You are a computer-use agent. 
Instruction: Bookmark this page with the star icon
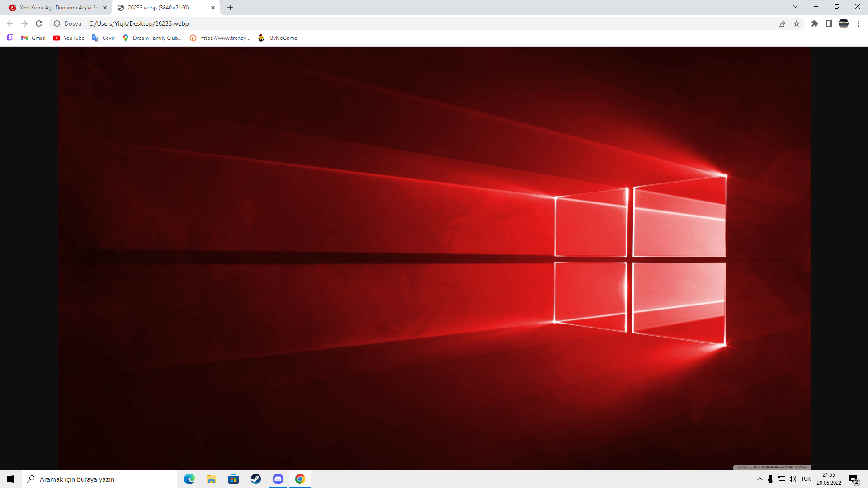point(797,23)
